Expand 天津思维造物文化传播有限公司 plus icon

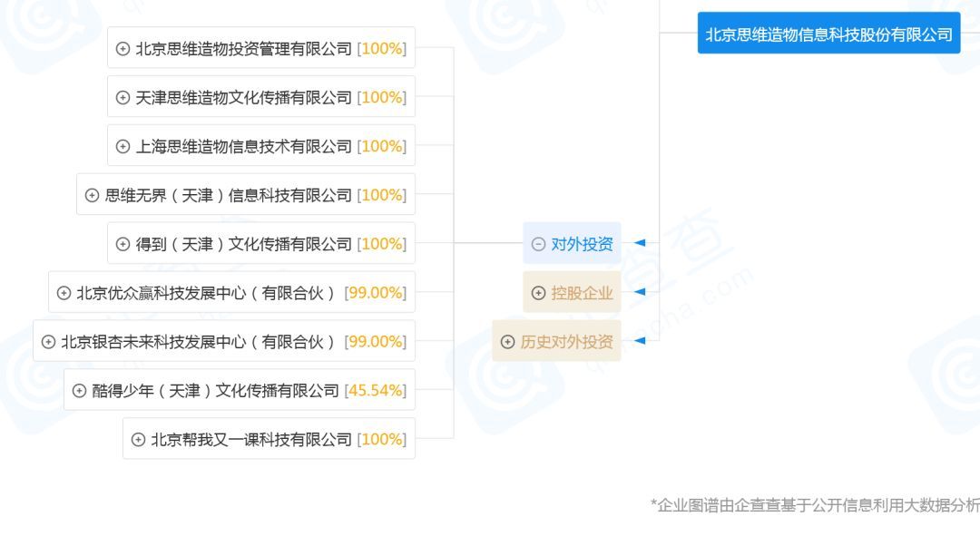[122, 98]
